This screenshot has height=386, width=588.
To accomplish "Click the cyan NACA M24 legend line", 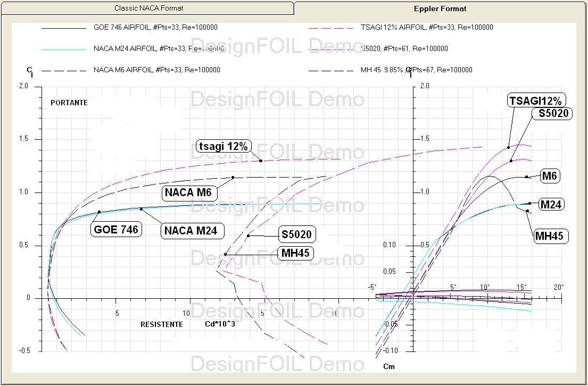I will pos(63,49).
